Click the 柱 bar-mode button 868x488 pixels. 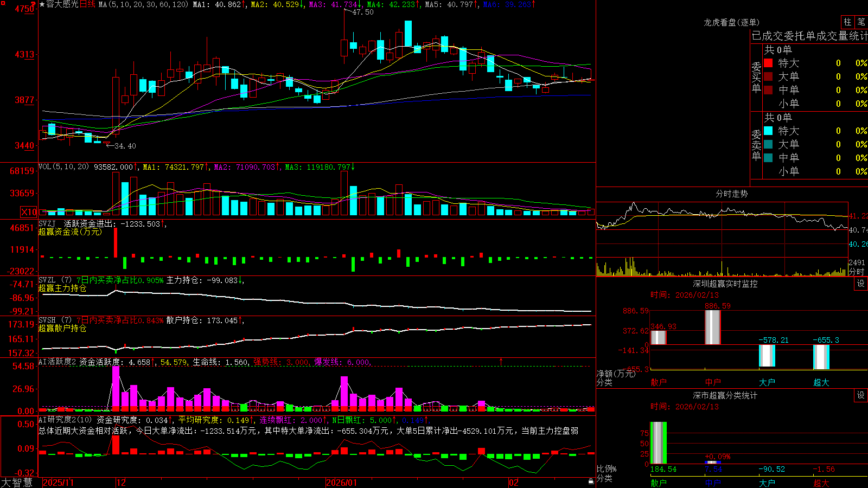847,22
